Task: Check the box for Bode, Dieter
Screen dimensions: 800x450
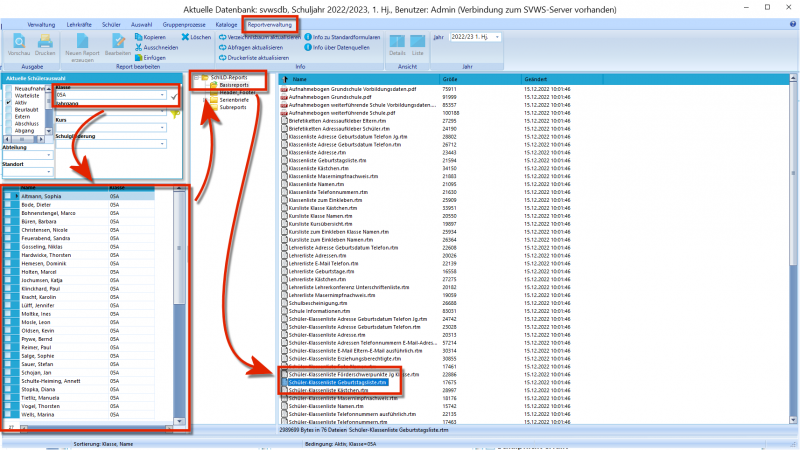Action: click(x=8, y=205)
